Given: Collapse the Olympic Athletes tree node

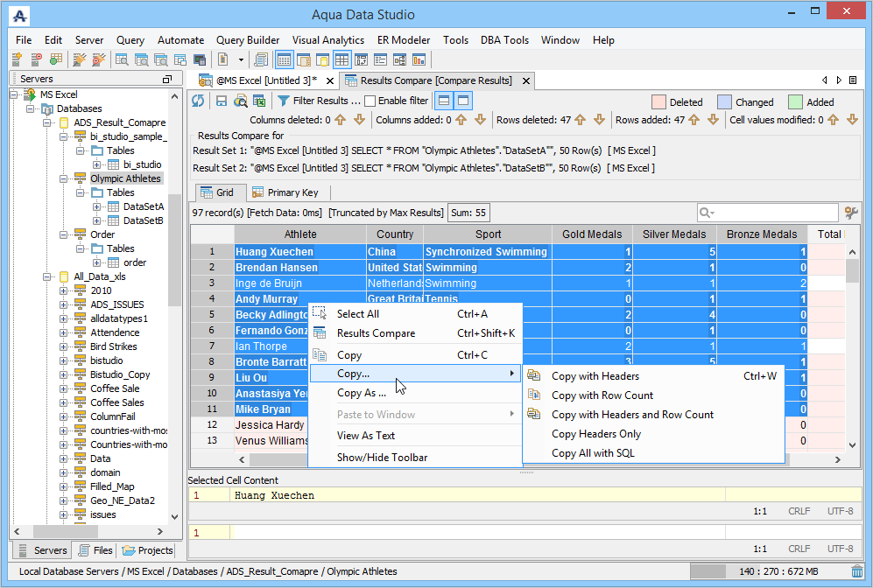Looking at the screenshot, I should coord(64,178).
